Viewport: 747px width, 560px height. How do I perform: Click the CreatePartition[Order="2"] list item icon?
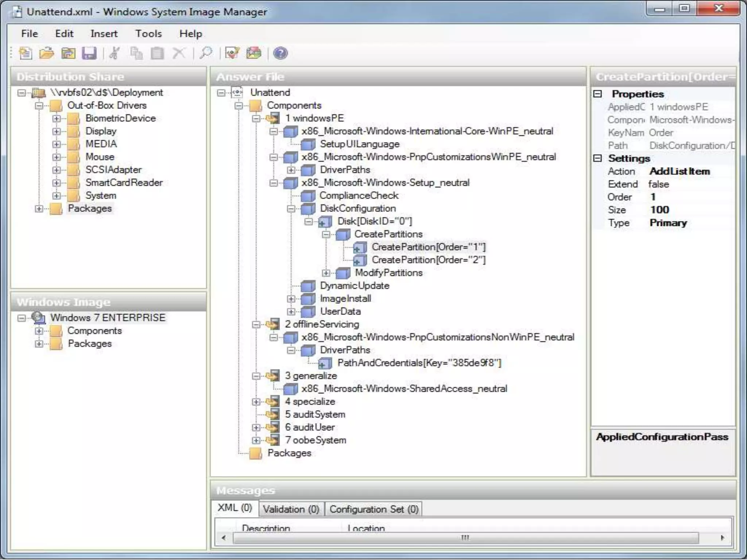pos(360,260)
